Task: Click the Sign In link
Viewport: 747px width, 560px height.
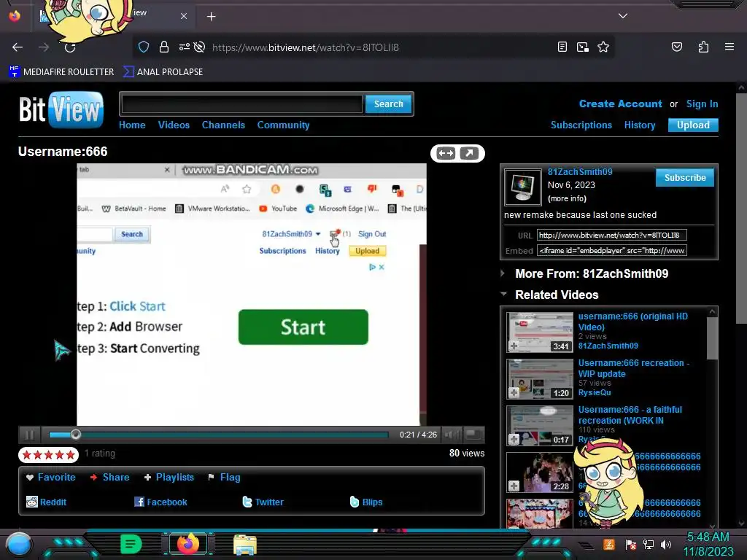Action: [x=703, y=104]
